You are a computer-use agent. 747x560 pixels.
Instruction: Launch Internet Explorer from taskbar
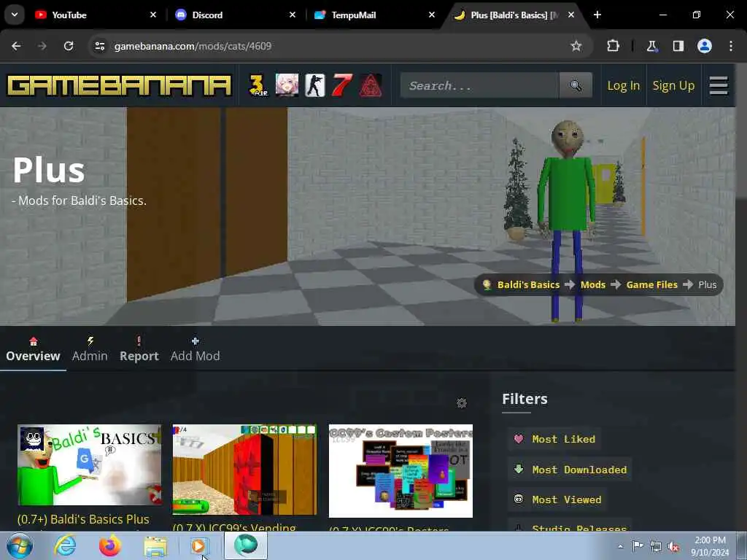point(65,545)
